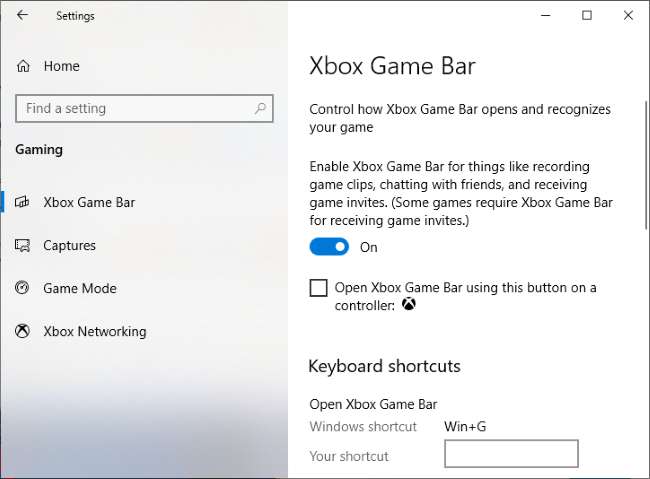
Task: Select the Xbox Game Bar label
Action: click(x=89, y=202)
